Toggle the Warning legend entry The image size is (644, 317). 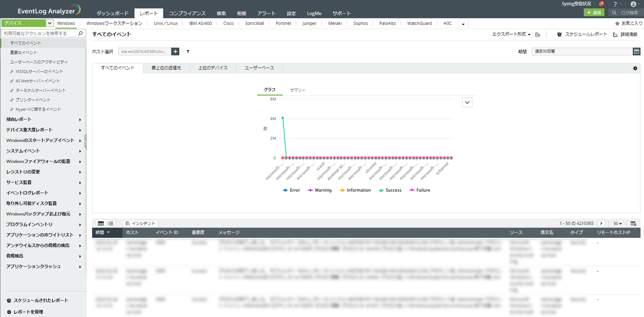point(320,190)
